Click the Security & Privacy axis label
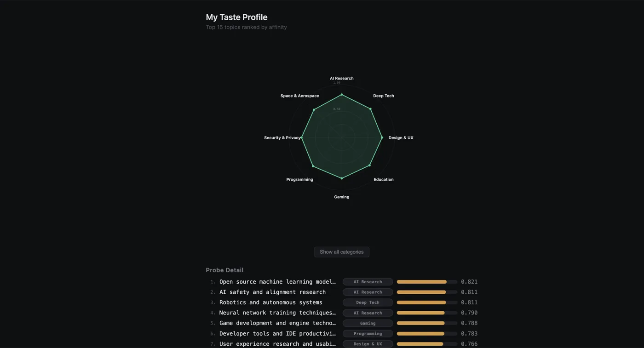The image size is (644, 348). click(x=282, y=137)
